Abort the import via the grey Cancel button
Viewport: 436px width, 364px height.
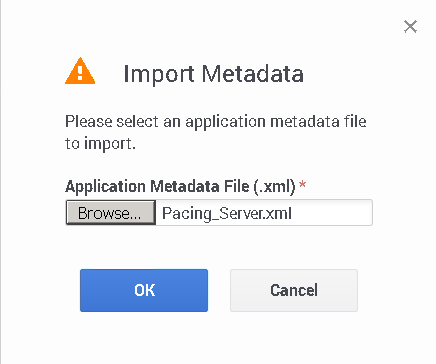pyautogui.click(x=294, y=290)
